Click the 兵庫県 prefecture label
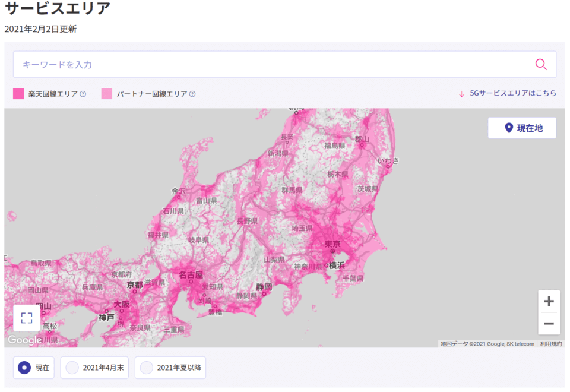 point(93,287)
